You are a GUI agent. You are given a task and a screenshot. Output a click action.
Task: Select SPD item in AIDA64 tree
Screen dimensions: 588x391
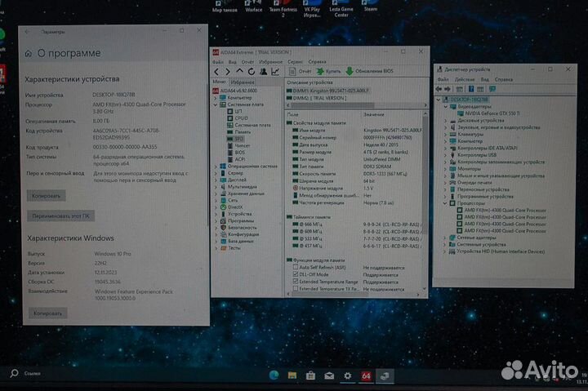click(x=235, y=139)
